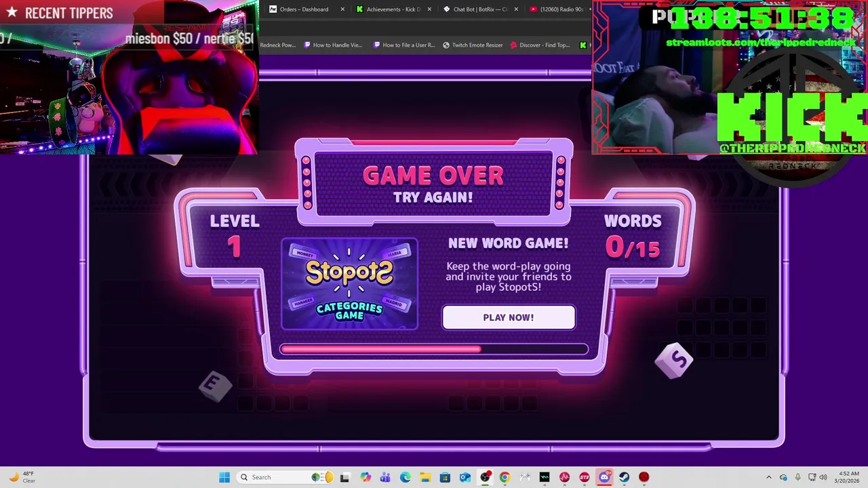Viewport: 868px width, 488px height.
Task: Click the floating letter E tile
Action: 216,385
